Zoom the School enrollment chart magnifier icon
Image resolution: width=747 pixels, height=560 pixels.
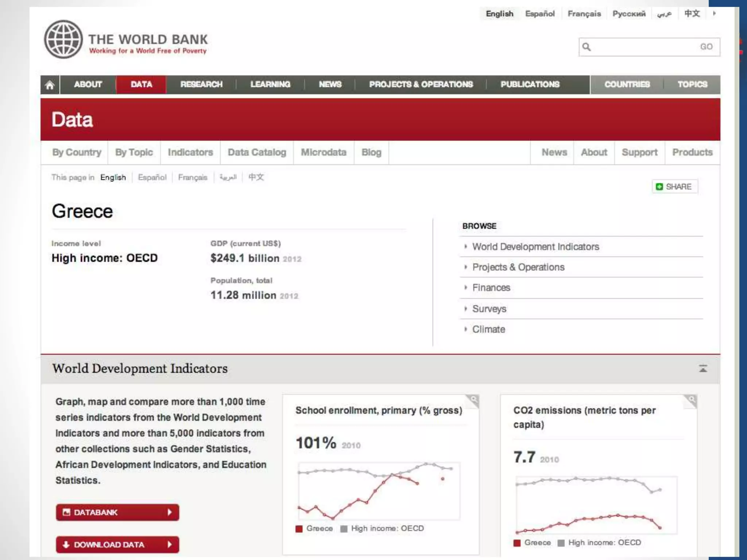(x=473, y=400)
